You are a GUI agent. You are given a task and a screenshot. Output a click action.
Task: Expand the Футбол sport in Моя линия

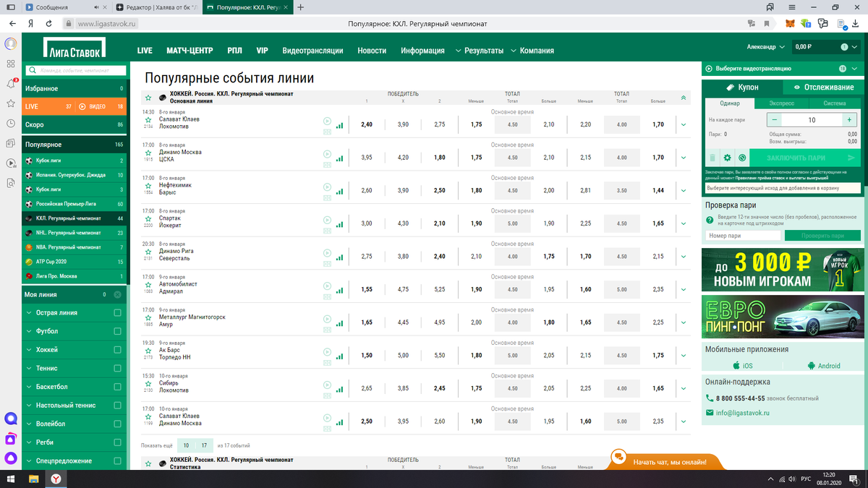click(x=29, y=331)
